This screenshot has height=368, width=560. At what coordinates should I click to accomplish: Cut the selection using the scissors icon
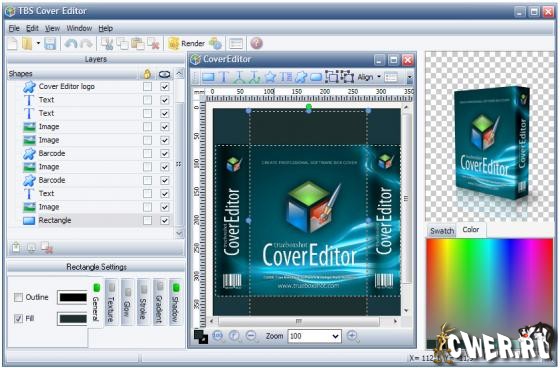coord(107,44)
